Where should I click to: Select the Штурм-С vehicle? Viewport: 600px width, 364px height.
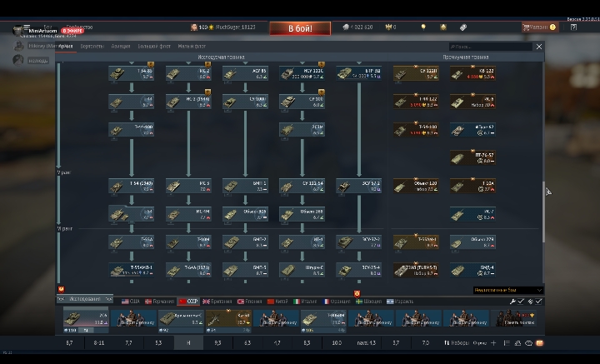(x=302, y=271)
